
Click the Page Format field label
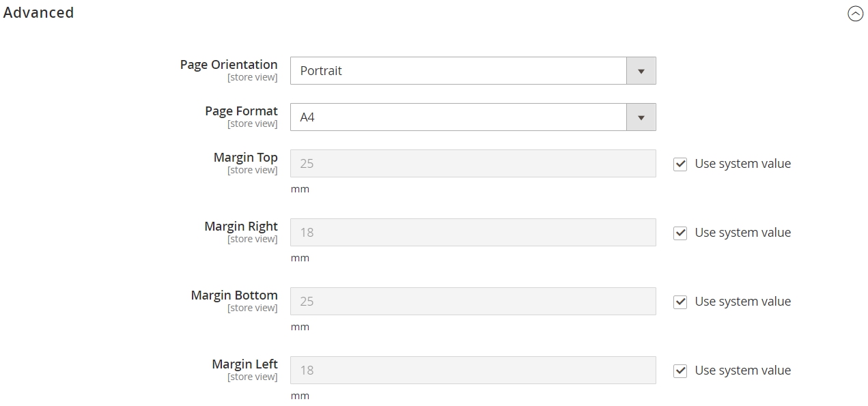coord(241,111)
